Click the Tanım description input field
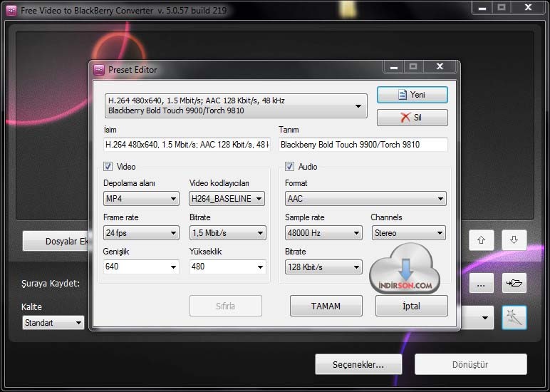This screenshot has height=392, width=550. click(x=363, y=145)
